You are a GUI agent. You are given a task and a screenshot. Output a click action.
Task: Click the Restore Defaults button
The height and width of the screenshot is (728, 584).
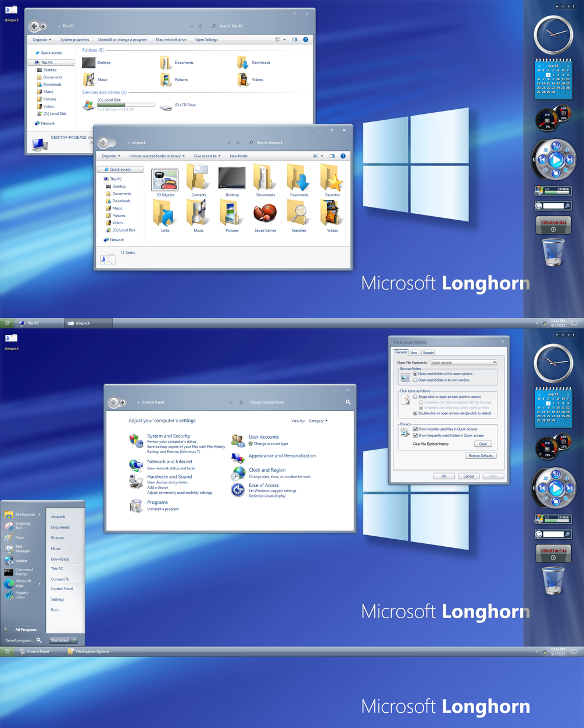pos(481,456)
